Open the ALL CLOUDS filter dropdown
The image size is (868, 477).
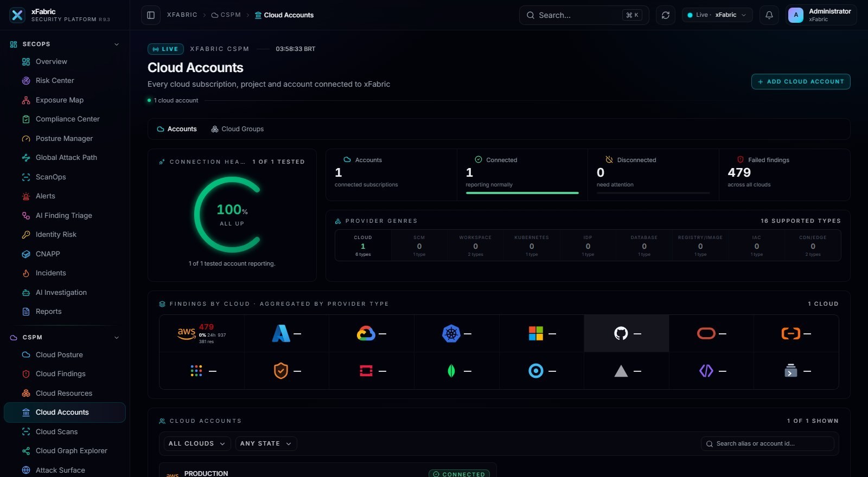pos(197,443)
